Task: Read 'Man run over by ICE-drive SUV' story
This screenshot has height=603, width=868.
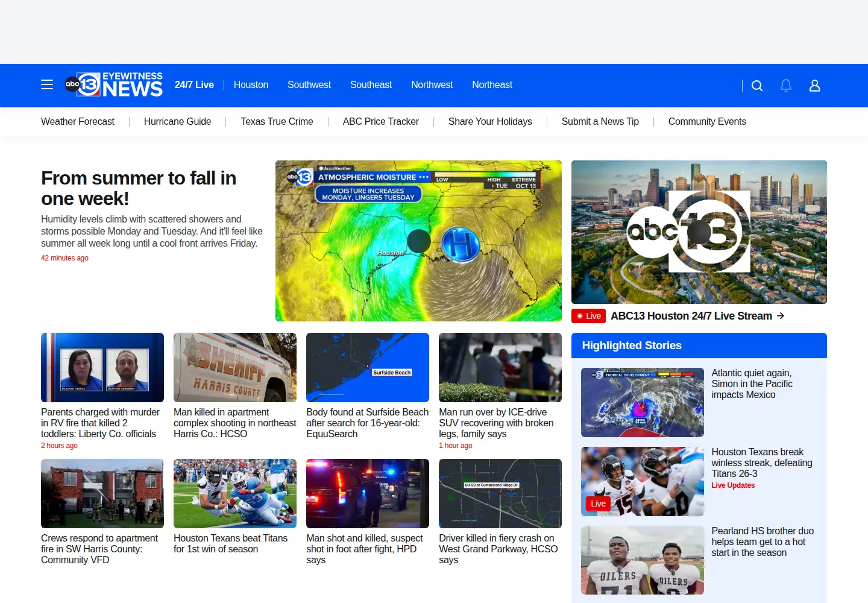Action: point(497,423)
